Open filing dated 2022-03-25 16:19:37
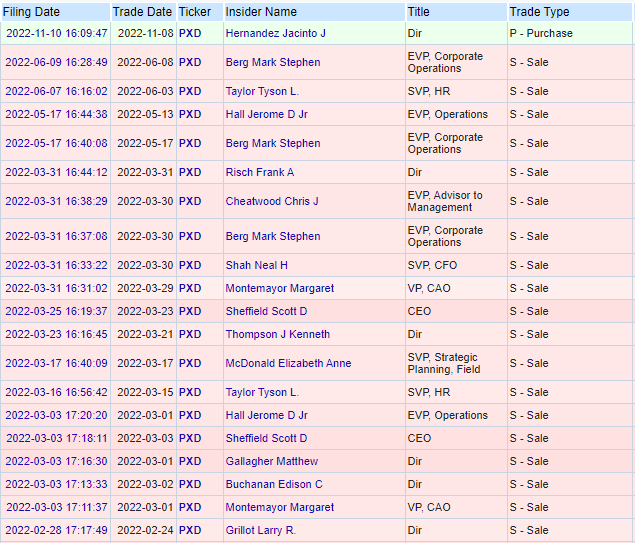Image resolution: width=635 pixels, height=543 pixels. (x=56, y=311)
